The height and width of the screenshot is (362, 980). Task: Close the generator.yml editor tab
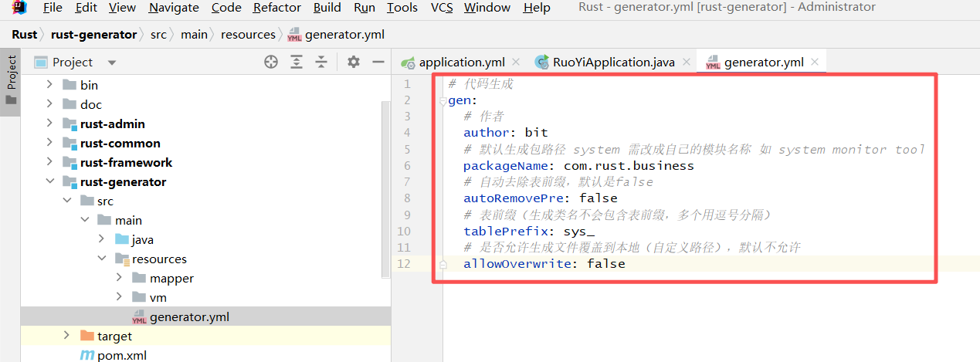point(814,63)
